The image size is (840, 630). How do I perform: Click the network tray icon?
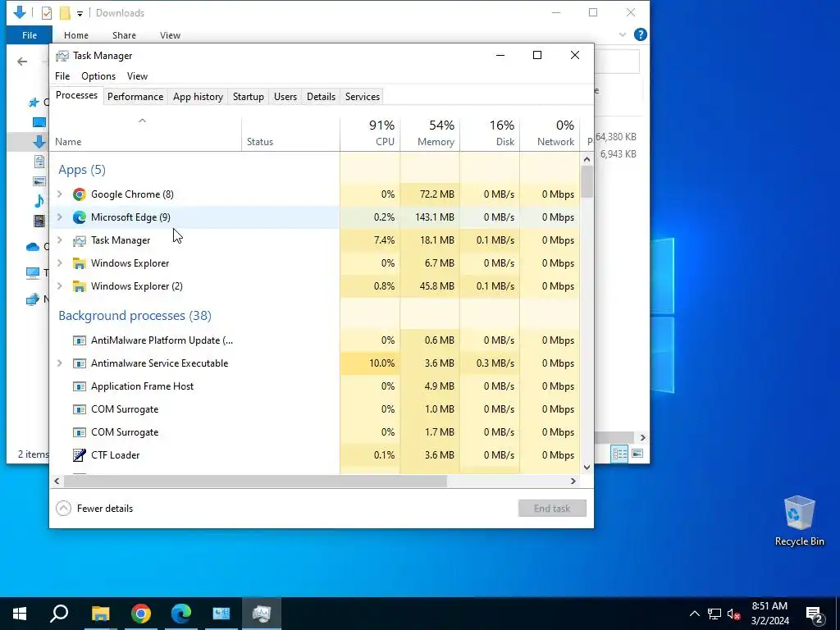(714, 614)
